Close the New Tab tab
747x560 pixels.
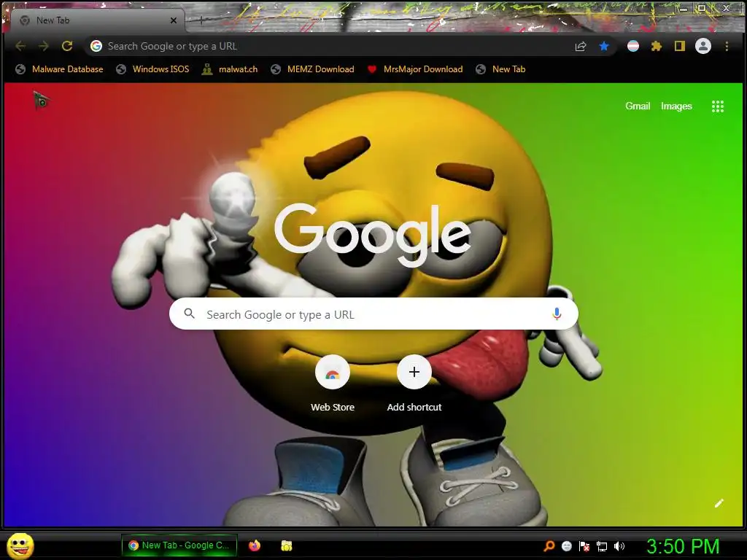[x=174, y=20]
